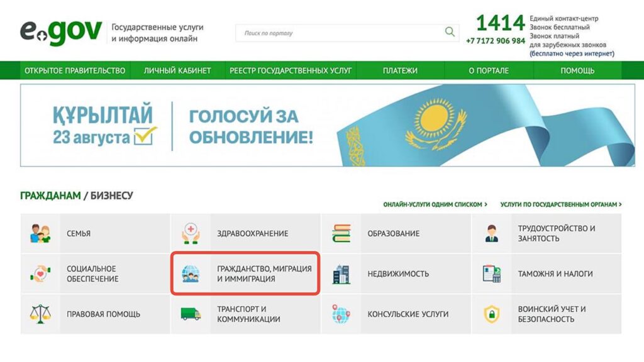Open the Недвижимость category label
This screenshot has height=362, width=644.
point(398,274)
